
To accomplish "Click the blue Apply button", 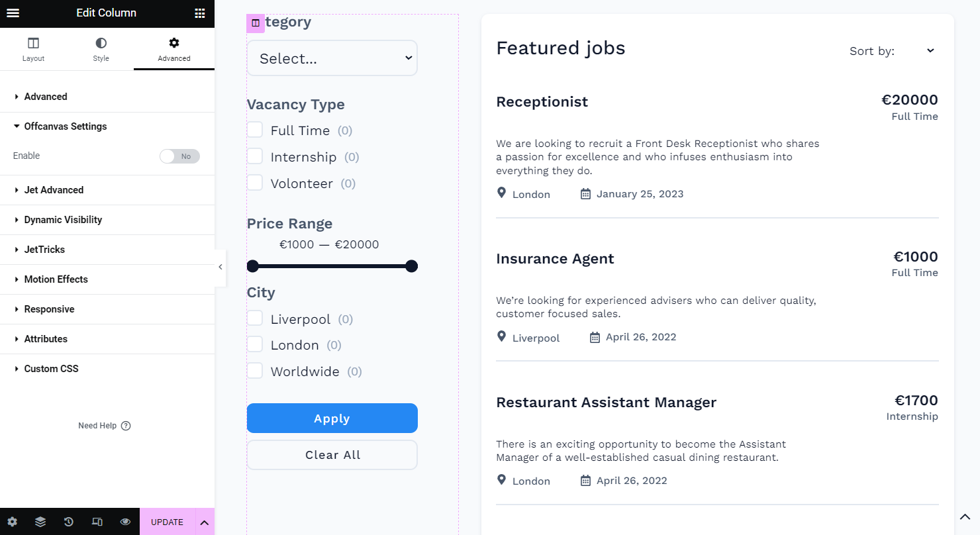I will pyautogui.click(x=332, y=418).
